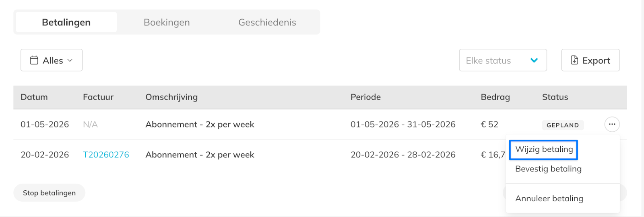Click the Bedrag column header
This screenshot has height=217, width=644.
coord(495,97)
